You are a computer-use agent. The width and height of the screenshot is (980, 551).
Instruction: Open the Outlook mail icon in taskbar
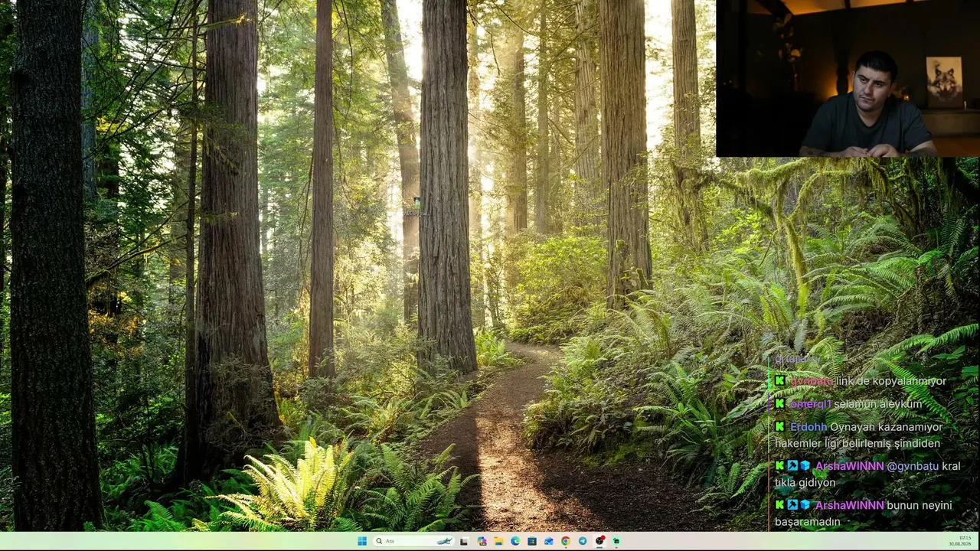[549, 541]
